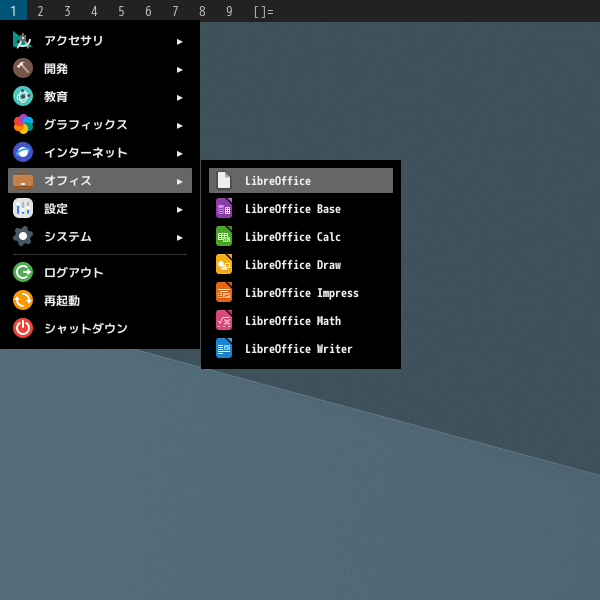
Task: Click the オフィス briefcase icon
Action: pos(23,180)
